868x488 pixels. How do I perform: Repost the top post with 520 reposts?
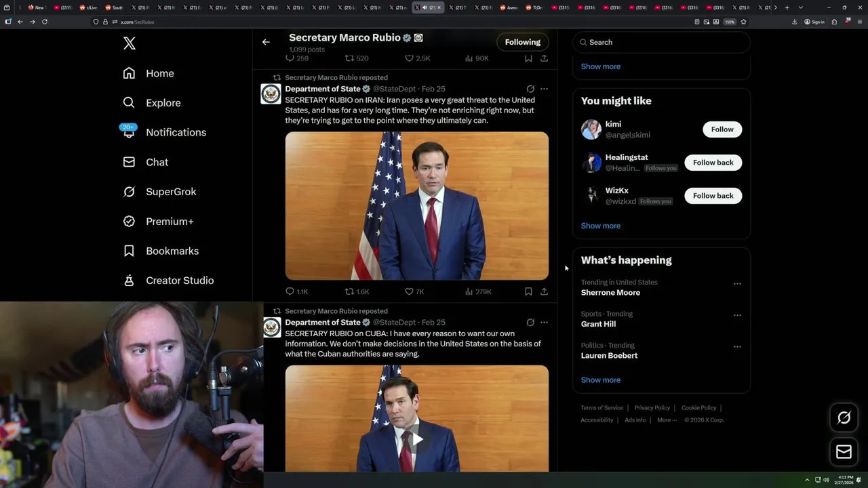357,58
